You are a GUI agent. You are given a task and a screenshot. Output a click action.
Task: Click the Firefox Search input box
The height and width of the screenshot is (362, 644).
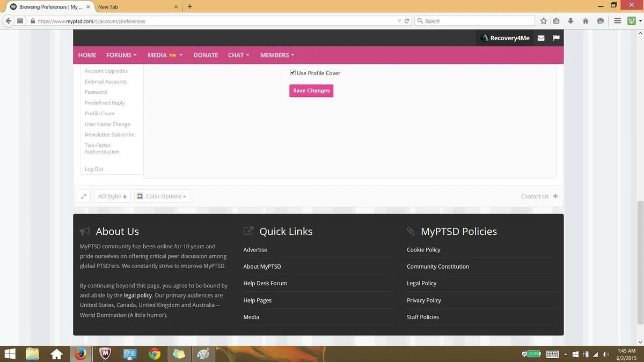point(475,21)
